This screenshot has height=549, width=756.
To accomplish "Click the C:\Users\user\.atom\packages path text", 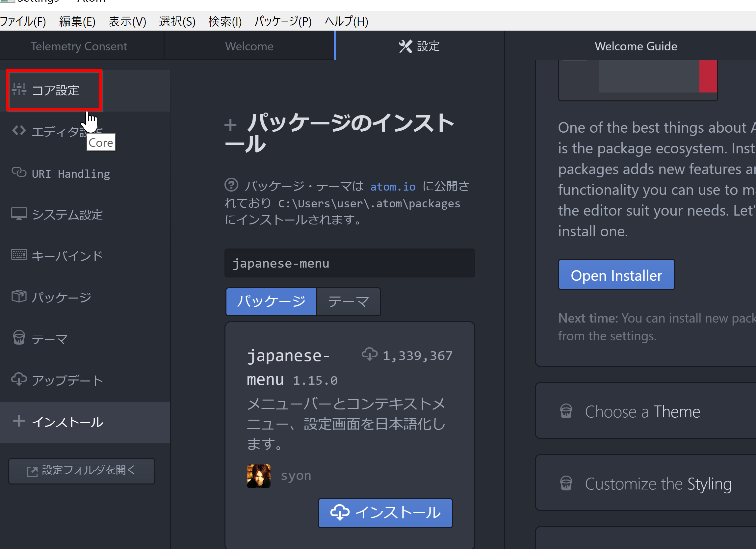I will (x=369, y=203).
